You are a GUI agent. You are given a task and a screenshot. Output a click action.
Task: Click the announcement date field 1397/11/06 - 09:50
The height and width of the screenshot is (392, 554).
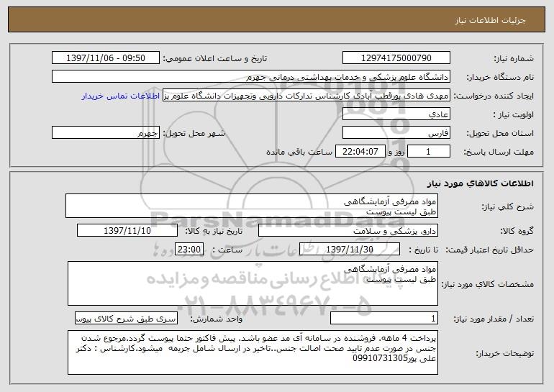(x=106, y=58)
